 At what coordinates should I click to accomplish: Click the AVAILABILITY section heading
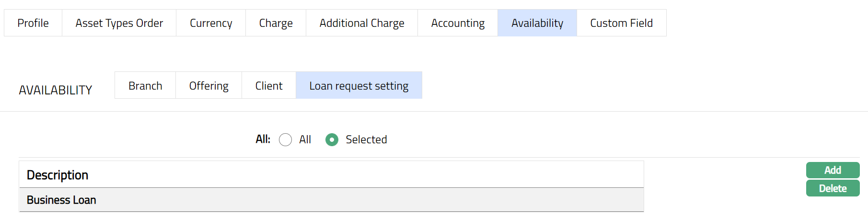click(x=56, y=90)
